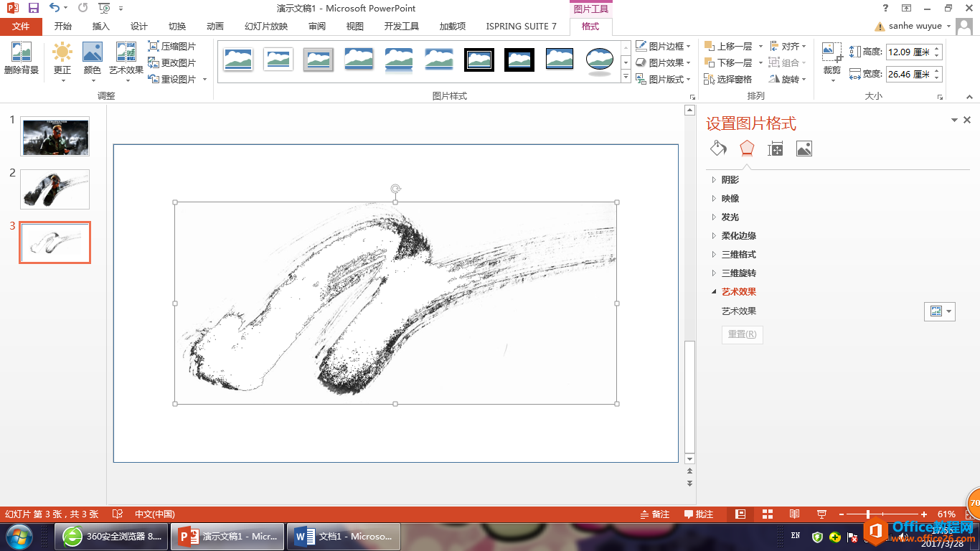This screenshot has width=980, height=551.
Task: Switch to the Size & Properties pane icon
Action: (775, 149)
